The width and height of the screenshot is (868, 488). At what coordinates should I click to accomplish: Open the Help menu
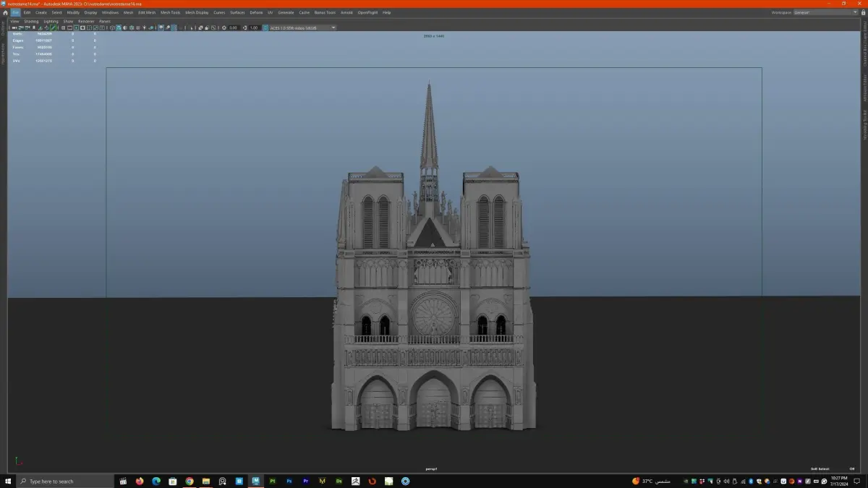pyautogui.click(x=387, y=12)
